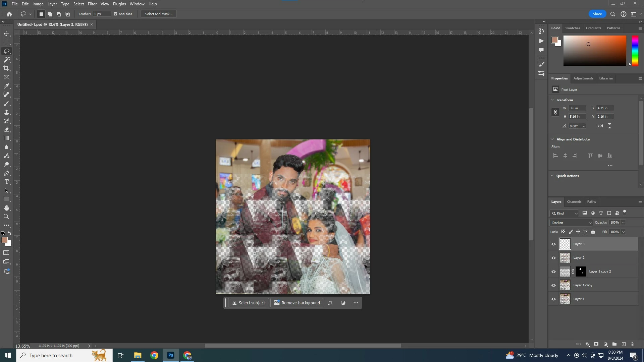Select the Horizontal Type tool

(6, 182)
